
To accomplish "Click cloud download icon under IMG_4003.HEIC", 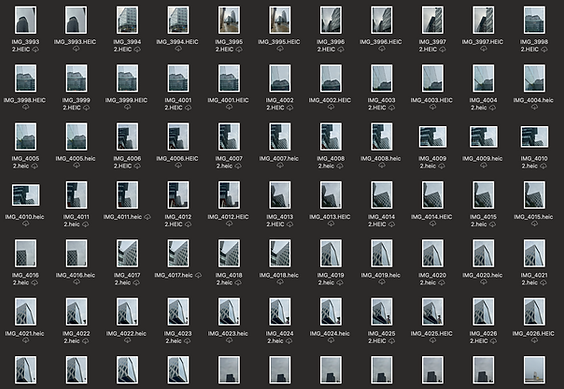I will (433, 107).
